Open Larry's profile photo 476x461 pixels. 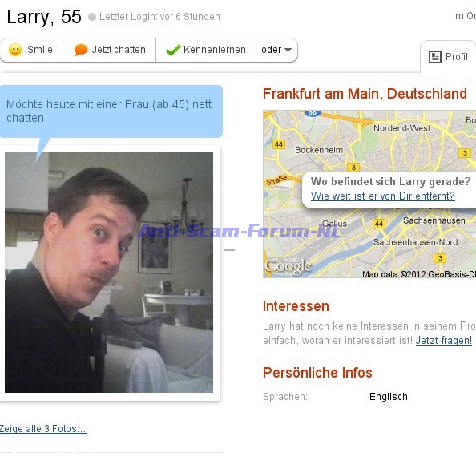(109, 273)
